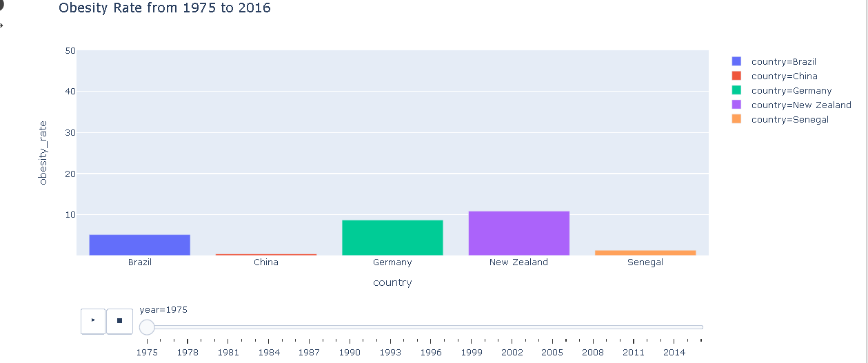This screenshot has width=868, height=363.
Task: Click the chart title text
Action: coord(165,8)
